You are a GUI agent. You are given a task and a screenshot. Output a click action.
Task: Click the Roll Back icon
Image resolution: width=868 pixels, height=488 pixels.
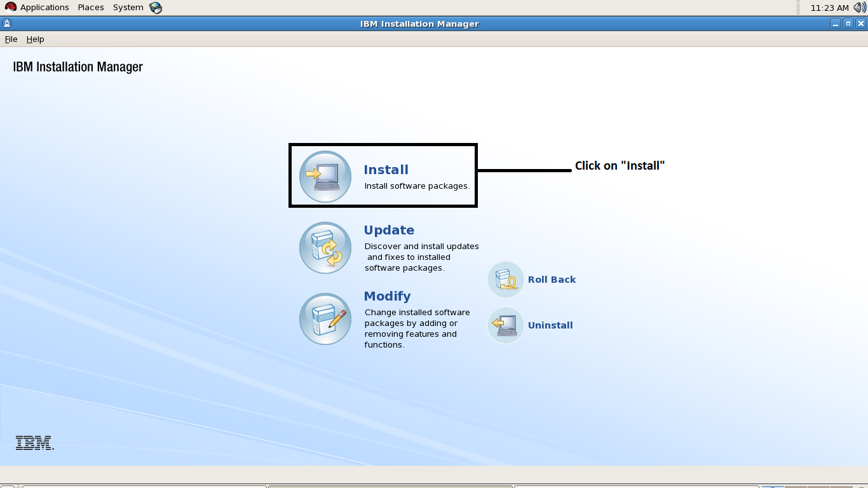[x=506, y=280]
